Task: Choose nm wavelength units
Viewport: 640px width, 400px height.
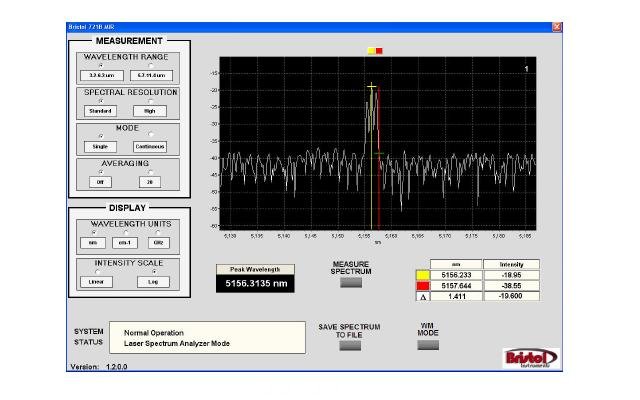Action: (94, 243)
